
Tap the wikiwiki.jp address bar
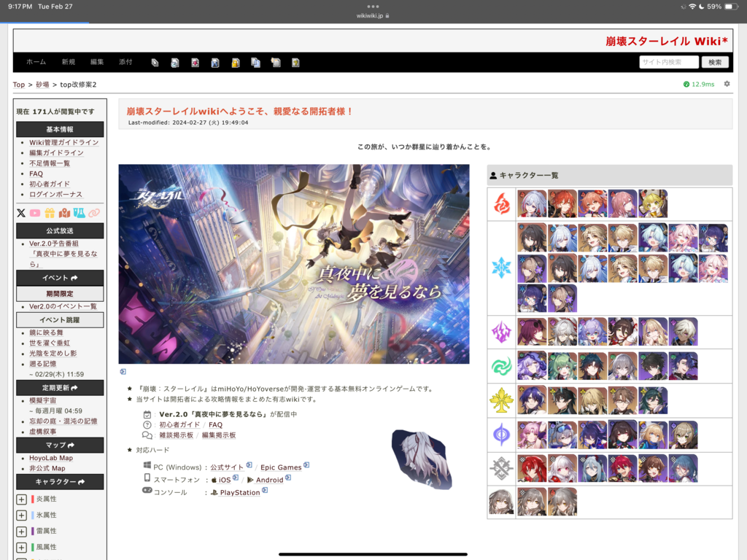tap(373, 16)
